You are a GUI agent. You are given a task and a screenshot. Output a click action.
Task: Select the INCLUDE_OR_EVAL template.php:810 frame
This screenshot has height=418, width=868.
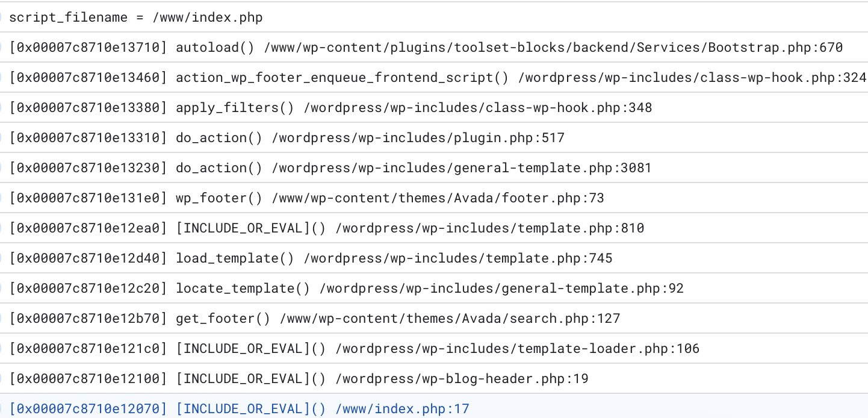[x=434, y=228]
